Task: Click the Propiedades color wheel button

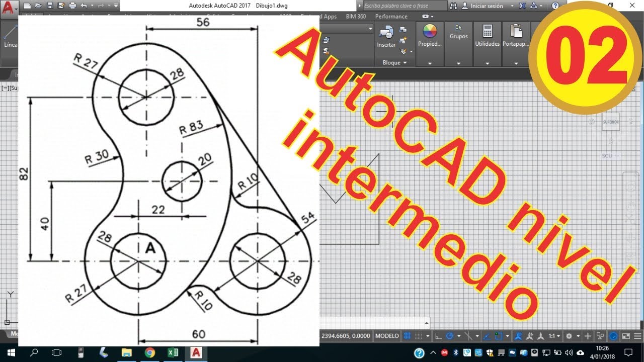Action: pos(430,36)
